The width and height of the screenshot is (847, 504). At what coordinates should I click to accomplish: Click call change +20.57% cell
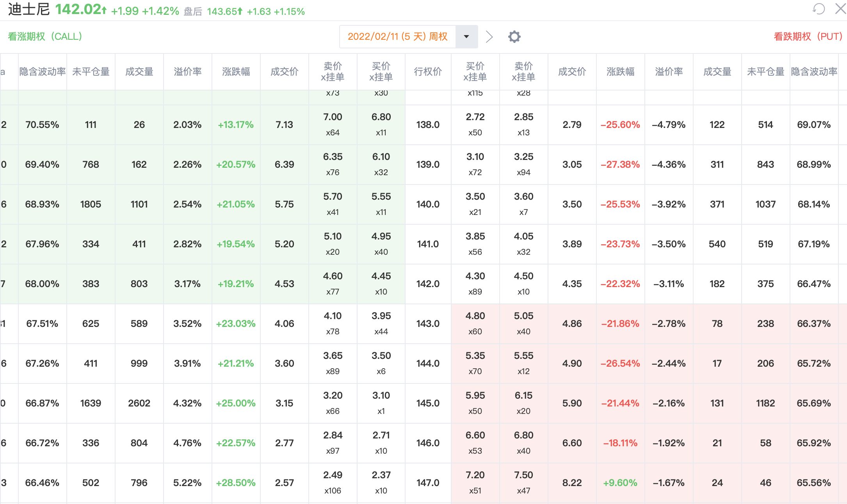236,165
